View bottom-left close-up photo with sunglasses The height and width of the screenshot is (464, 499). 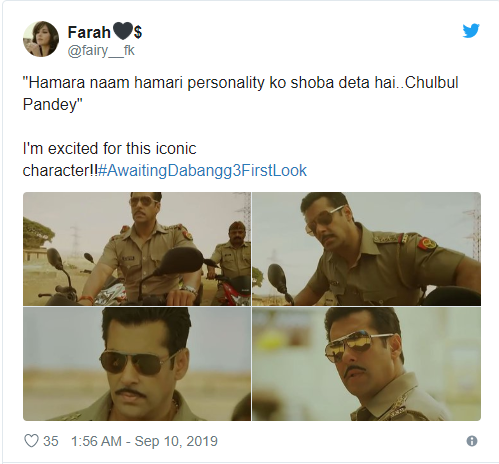click(137, 364)
